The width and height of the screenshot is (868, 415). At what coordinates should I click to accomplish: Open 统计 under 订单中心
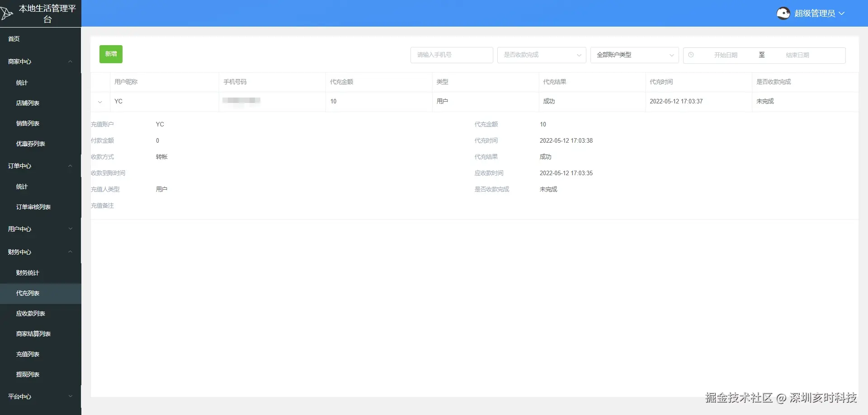[x=41, y=187]
